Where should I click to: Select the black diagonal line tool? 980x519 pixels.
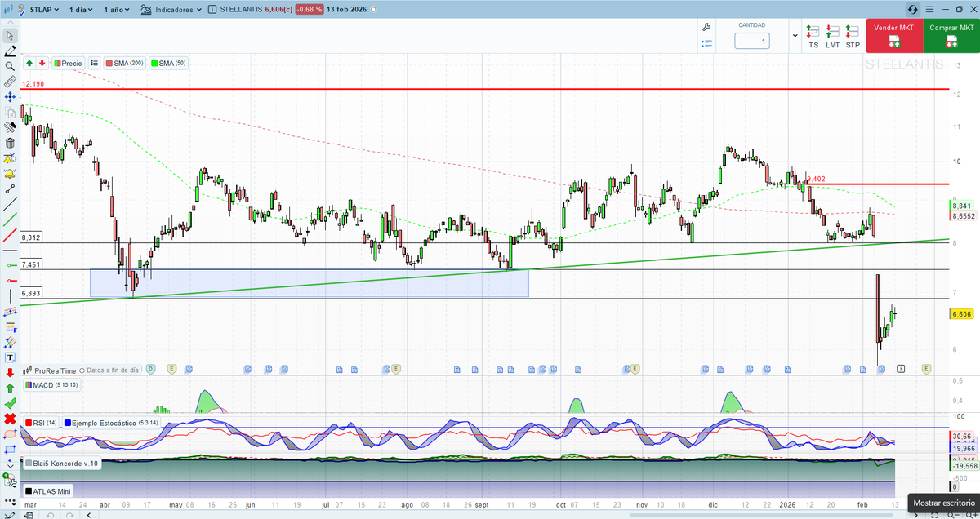(10, 205)
